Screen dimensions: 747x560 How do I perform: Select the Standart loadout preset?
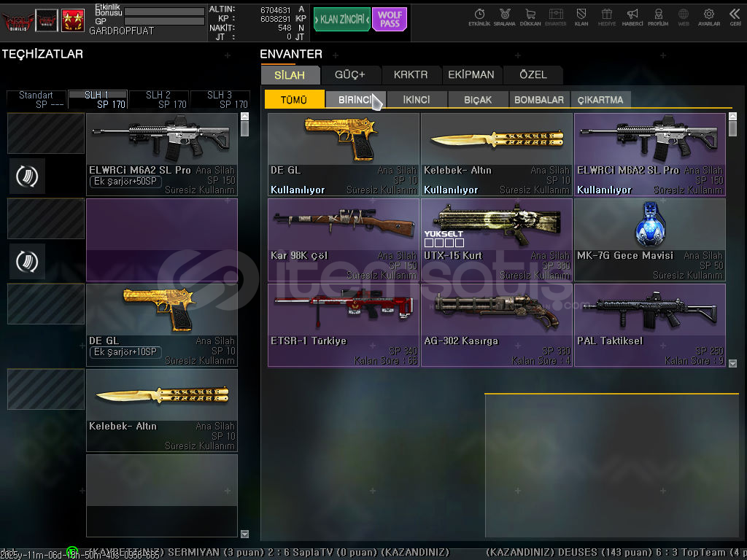[36, 100]
